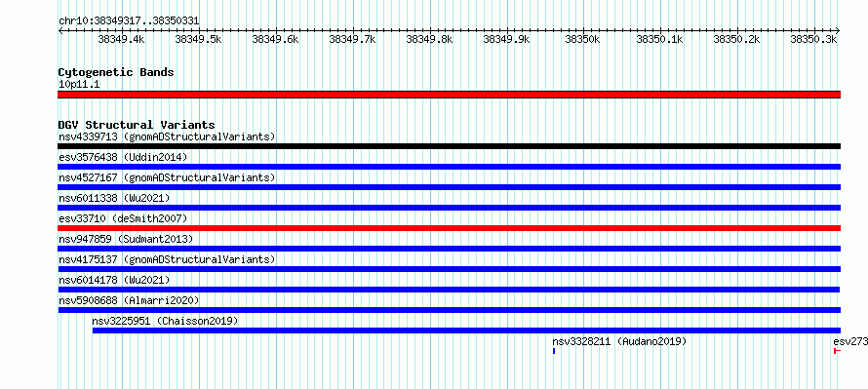Click the cut-off esv273 variant label
868x389 pixels.
[x=850, y=341]
